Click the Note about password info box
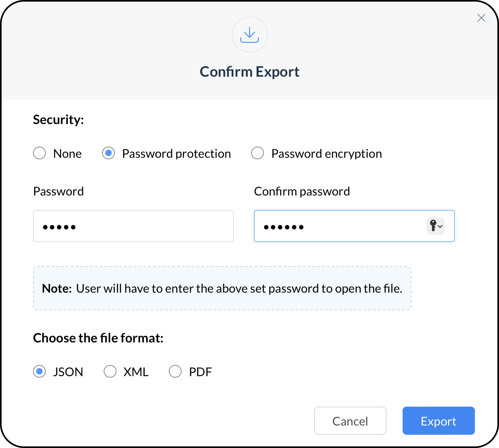Screen dimensions: 499x448 click(x=222, y=288)
